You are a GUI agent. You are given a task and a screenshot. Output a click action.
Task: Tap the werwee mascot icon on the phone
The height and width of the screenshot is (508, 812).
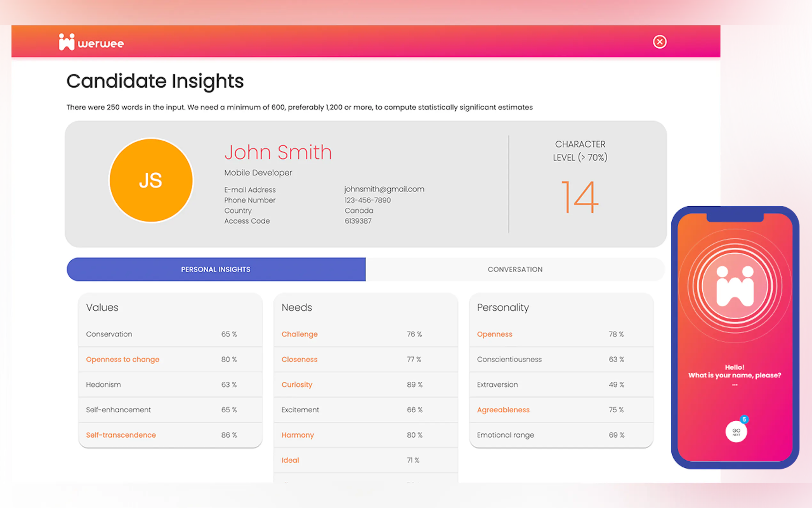(x=735, y=286)
